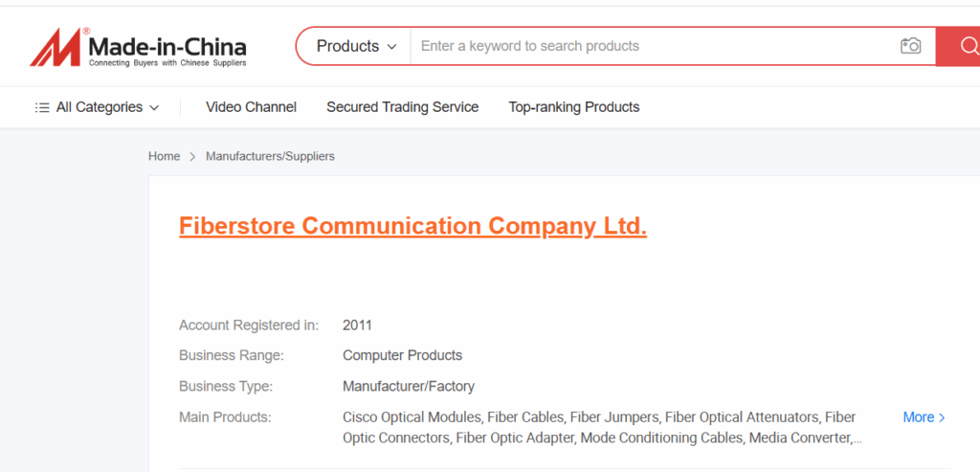Open image search via camera icon

910,46
